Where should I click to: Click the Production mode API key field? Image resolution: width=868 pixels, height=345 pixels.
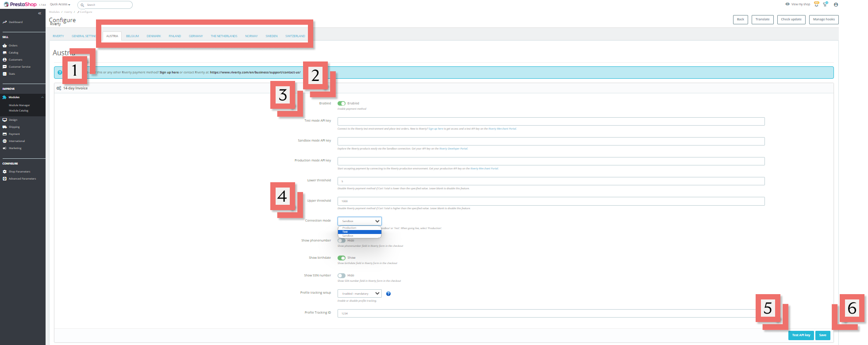551,161
